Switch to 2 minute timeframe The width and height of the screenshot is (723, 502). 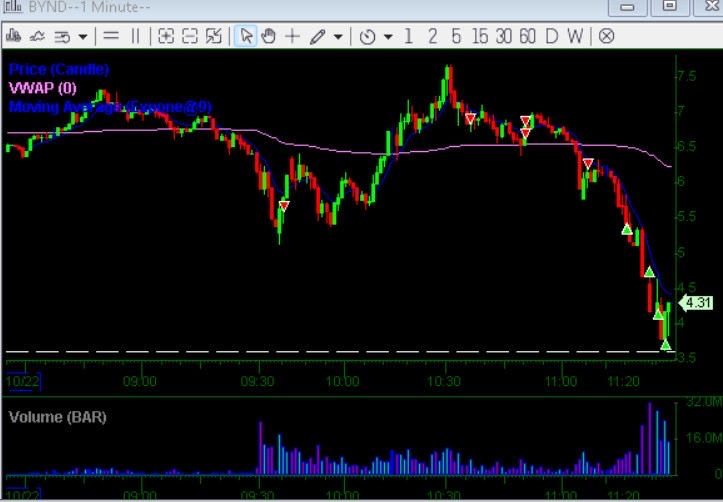[432, 36]
